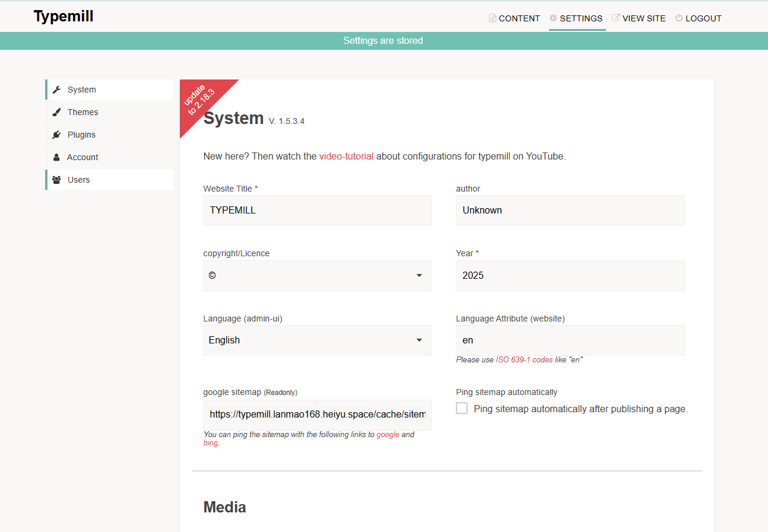Open the Plugins settings tab
This screenshot has height=532, width=768.
pos(109,135)
